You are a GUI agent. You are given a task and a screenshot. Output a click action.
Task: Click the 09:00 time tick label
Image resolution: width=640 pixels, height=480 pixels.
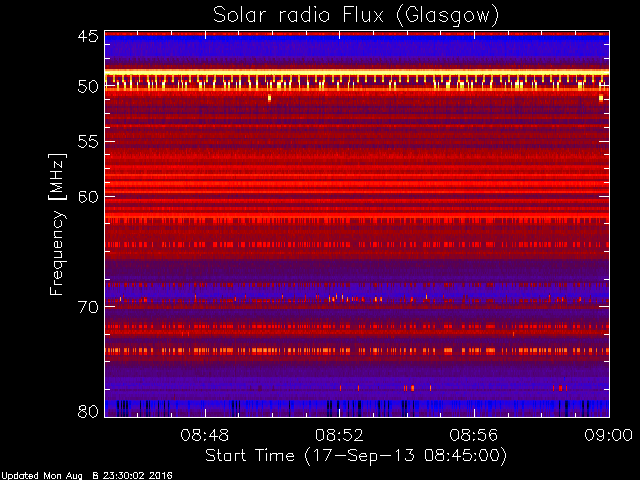tap(609, 435)
